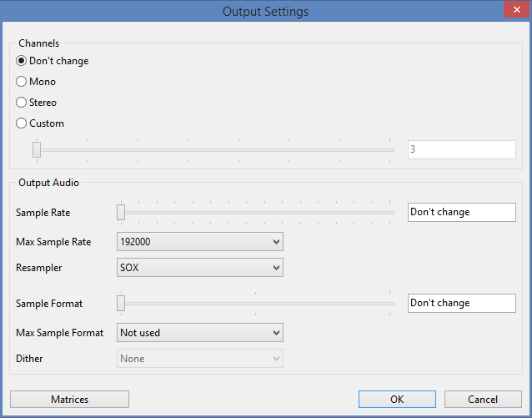Click the Sample Rate value field

462,212
